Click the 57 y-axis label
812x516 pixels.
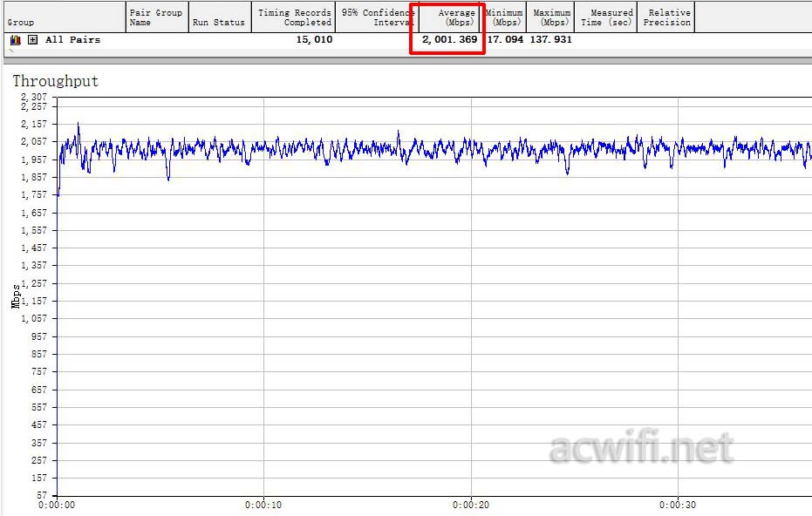[42, 495]
